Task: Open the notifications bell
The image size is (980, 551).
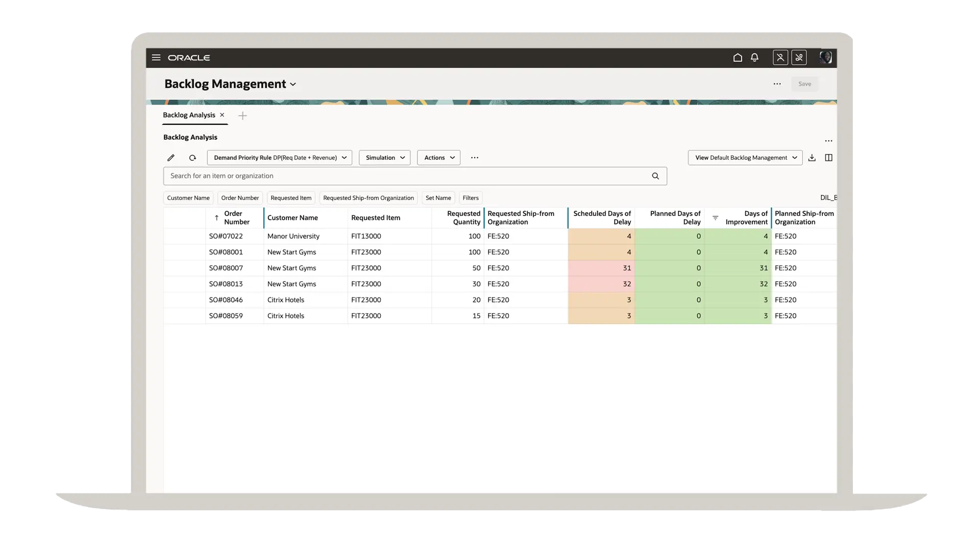Action: [754, 58]
